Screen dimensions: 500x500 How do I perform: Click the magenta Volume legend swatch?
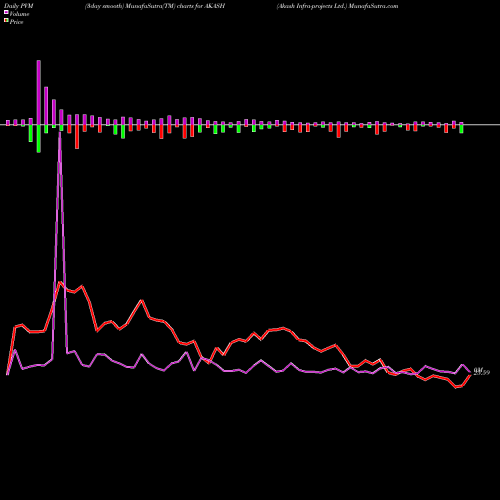6,12
